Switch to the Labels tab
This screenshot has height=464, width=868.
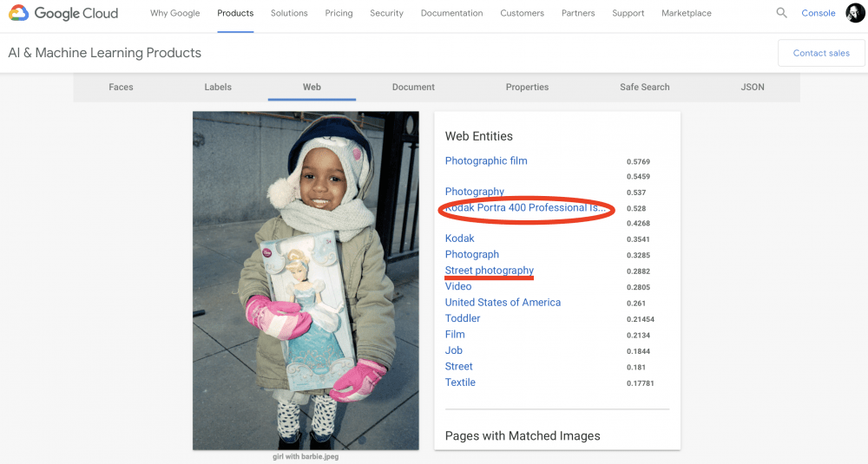click(x=218, y=87)
